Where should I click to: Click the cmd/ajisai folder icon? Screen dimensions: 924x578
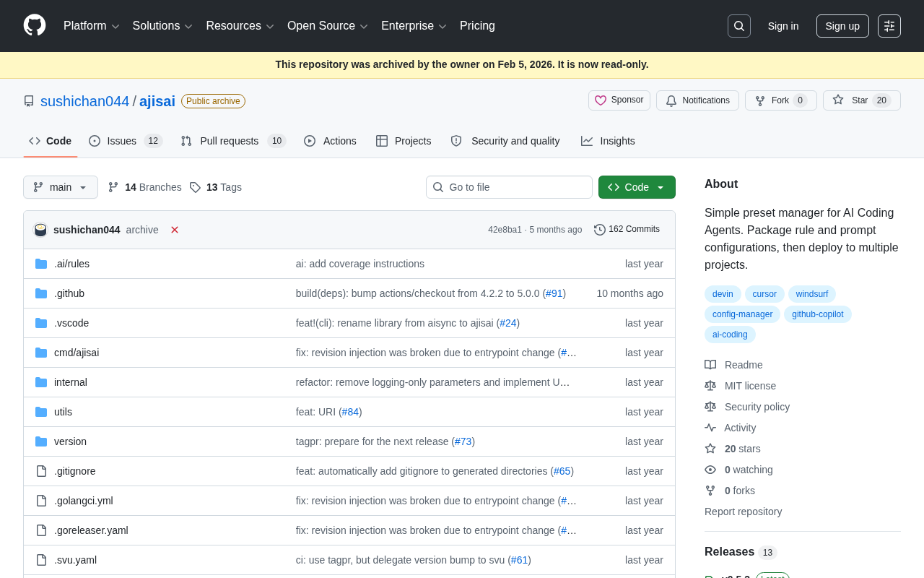click(41, 353)
